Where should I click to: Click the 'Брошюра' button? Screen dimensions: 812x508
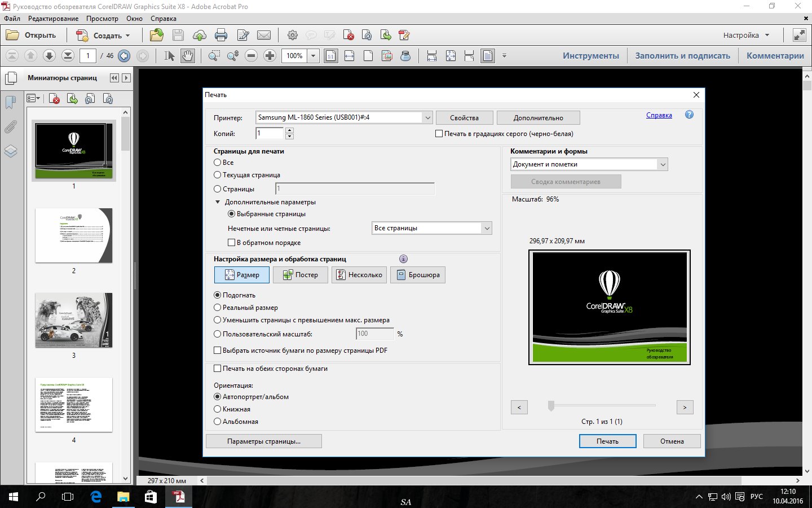(417, 275)
